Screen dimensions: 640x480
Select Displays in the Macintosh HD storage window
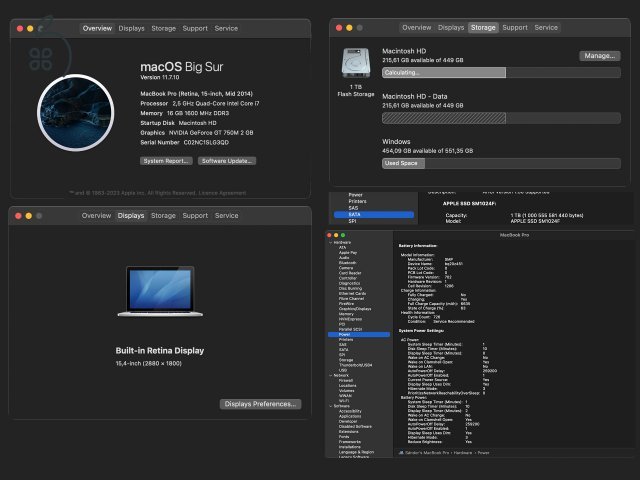coord(451,27)
